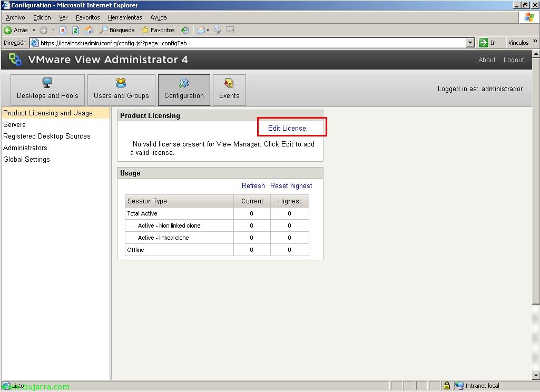Click the padlock security icon in status bar
Image resolution: width=540 pixels, height=392 pixels.
tap(447, 386)
